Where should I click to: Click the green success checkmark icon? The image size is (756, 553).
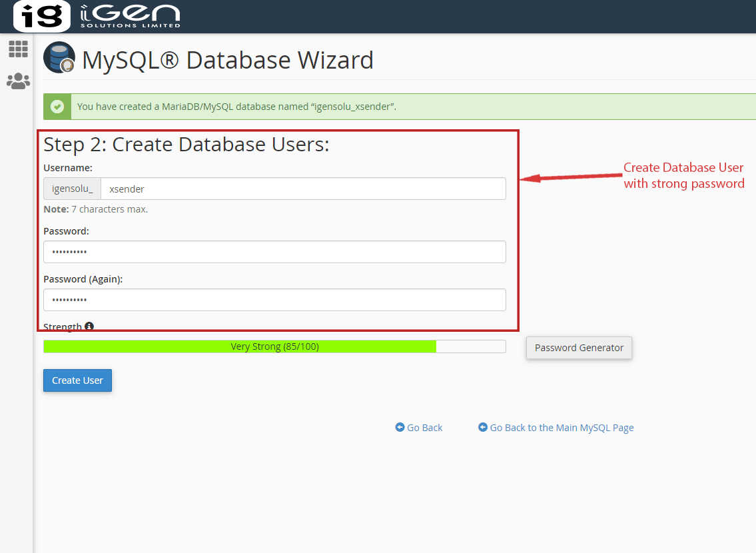57,107
